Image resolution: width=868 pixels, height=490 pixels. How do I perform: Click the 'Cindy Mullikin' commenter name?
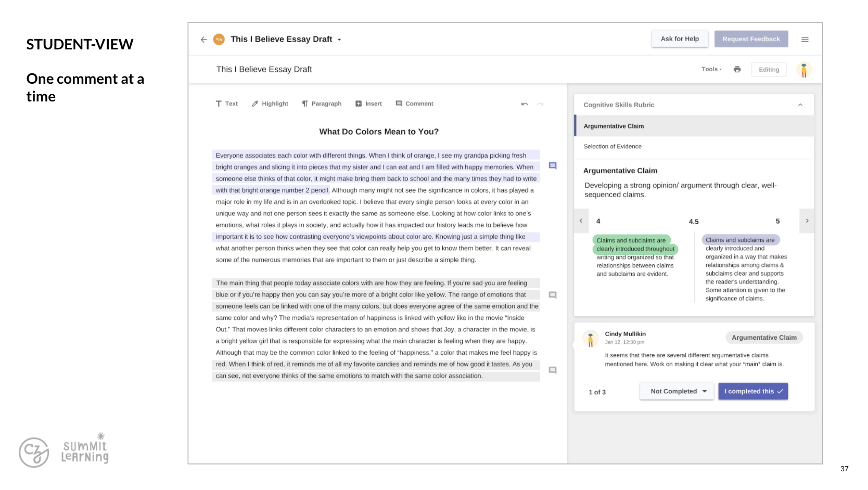(x=626, y=334)
